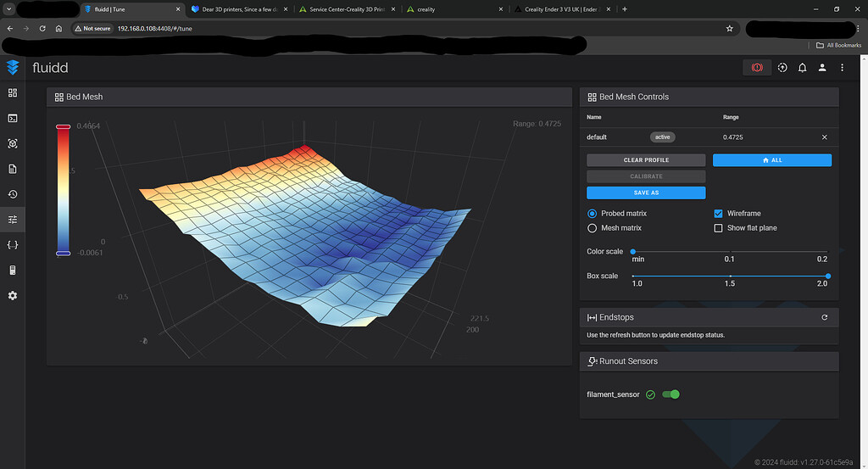Uncheck the Wireframe checkbox
This screenshot has height=469, width=868.
tap(719, 214)
